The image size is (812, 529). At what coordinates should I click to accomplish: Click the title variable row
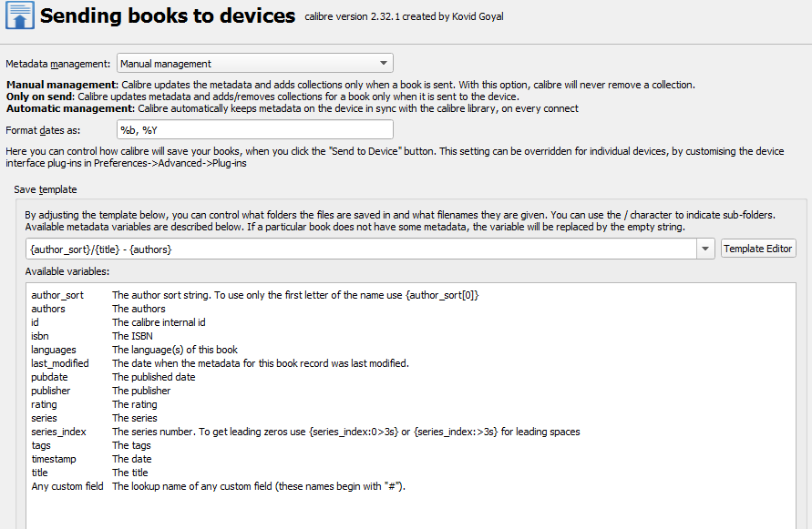click(39, 473)
